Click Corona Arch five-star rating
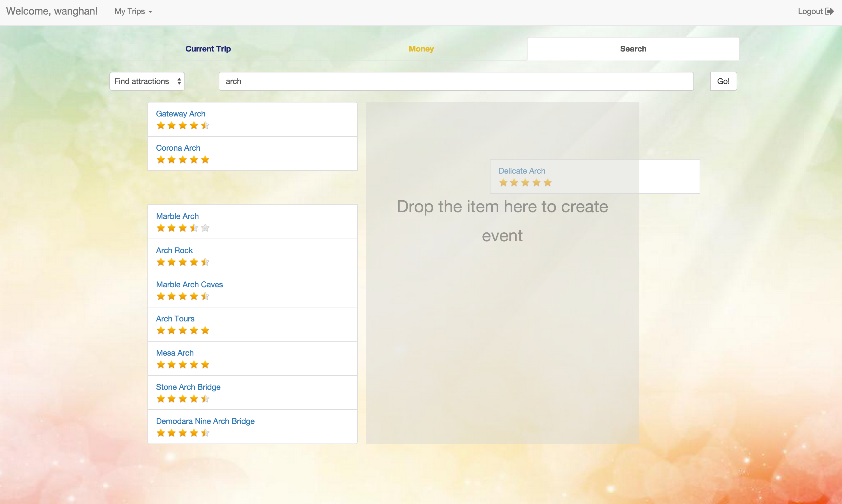 (x=182, y=160)
